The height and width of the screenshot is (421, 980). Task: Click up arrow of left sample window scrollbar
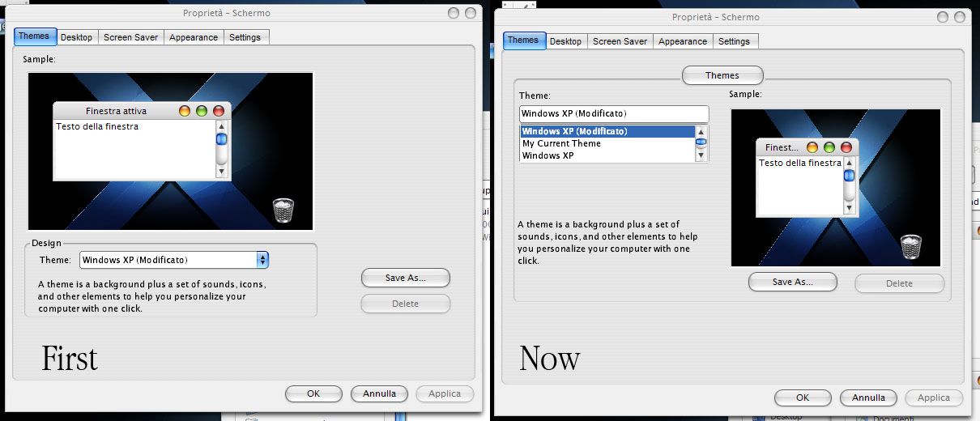[x=221, y=127]
